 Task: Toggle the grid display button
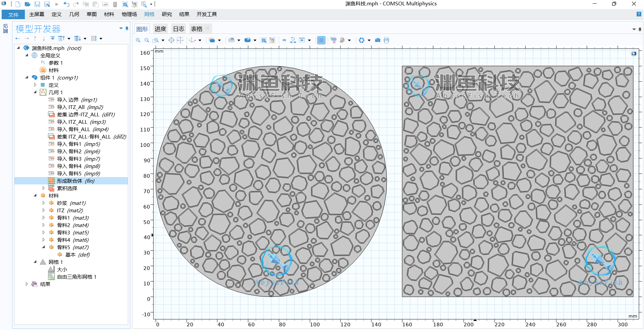(321, 40)
